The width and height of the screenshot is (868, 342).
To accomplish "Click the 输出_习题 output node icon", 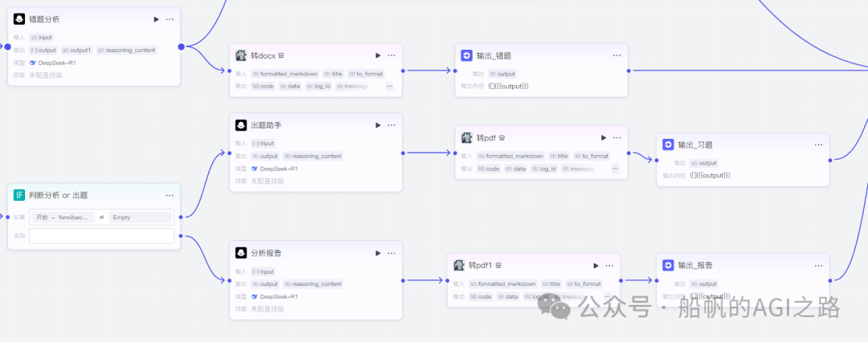I will point(668,145).
